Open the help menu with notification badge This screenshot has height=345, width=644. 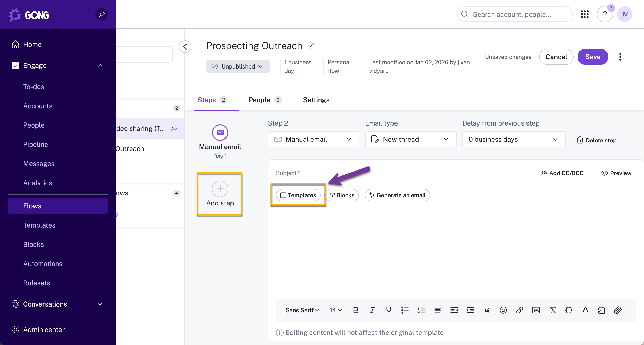click(x=605, y=14)
